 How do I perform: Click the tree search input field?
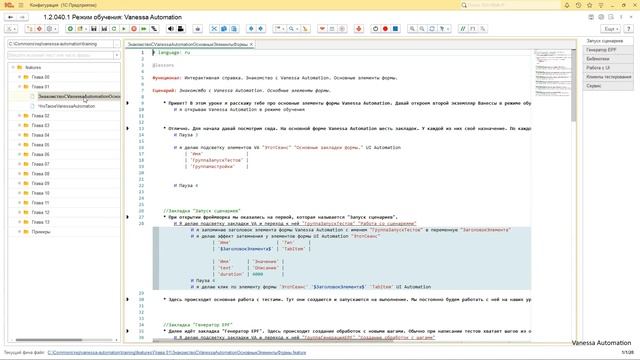pos(60,55)
